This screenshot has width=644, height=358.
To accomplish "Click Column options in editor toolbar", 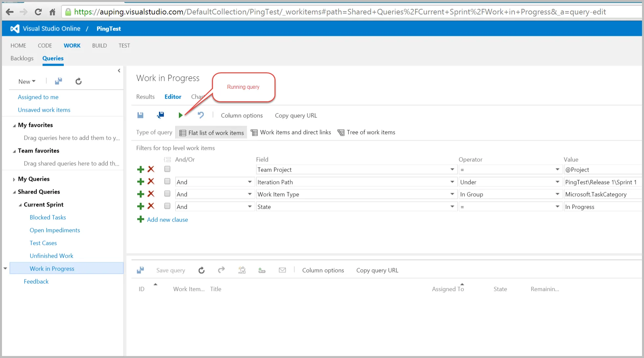I will (242, 115).
